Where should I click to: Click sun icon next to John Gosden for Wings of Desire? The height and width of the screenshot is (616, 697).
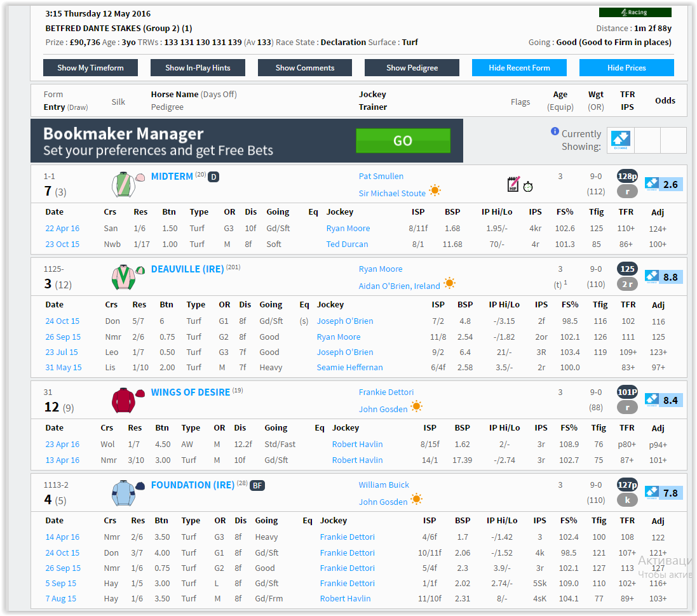click(x=417, y=406)
